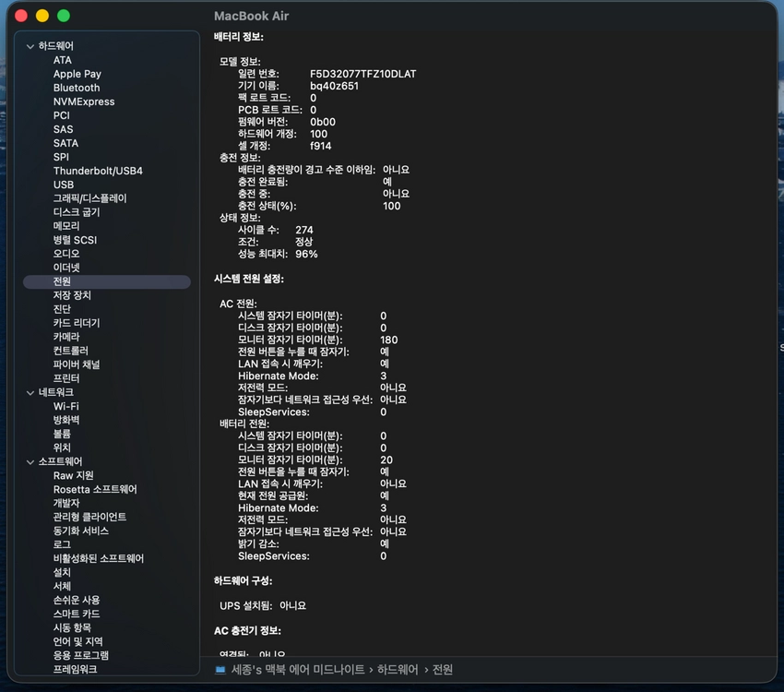784x692 pixels.
Task: Open the SPI entry
Action: [61, 157]
